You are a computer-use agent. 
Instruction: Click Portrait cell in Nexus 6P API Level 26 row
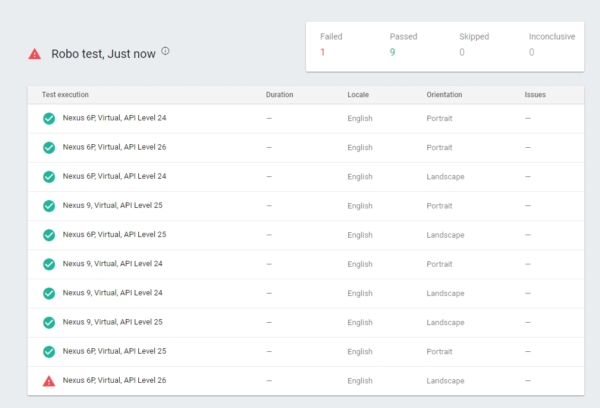439,148
